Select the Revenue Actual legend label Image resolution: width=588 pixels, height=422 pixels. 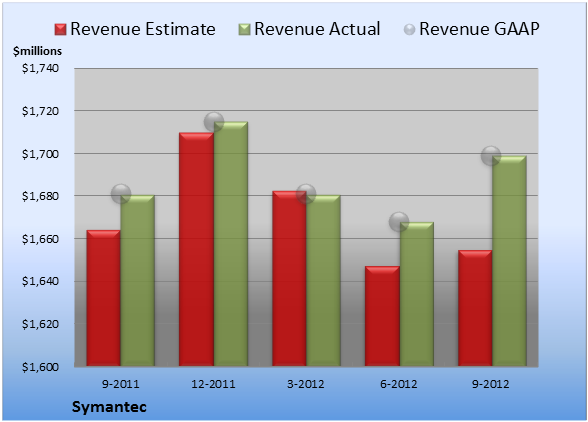[317, 29]
